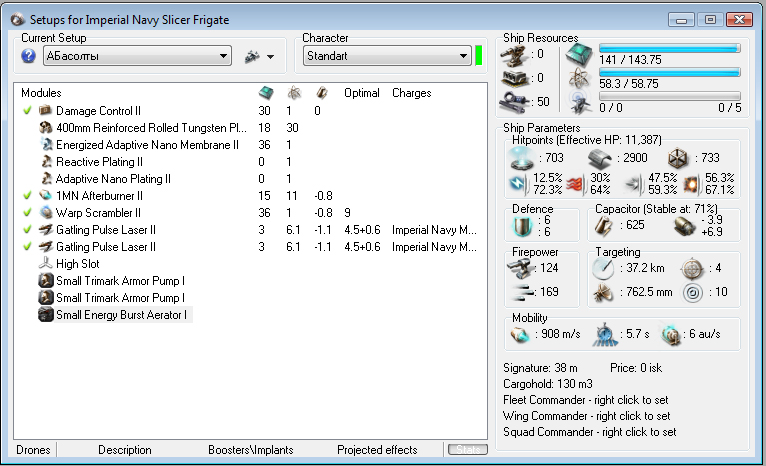Screen dimensions: 766x466
Task: Click the powergrid usage progress bar
Action: click(x=670, y=72)
